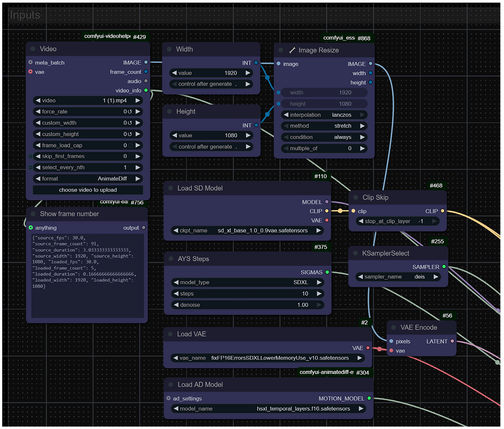This screenshot has height=429, width=504.
Task: Click the VAE Encode LATENT output socket
Action: pyautogui.click(x=452, y=341)
